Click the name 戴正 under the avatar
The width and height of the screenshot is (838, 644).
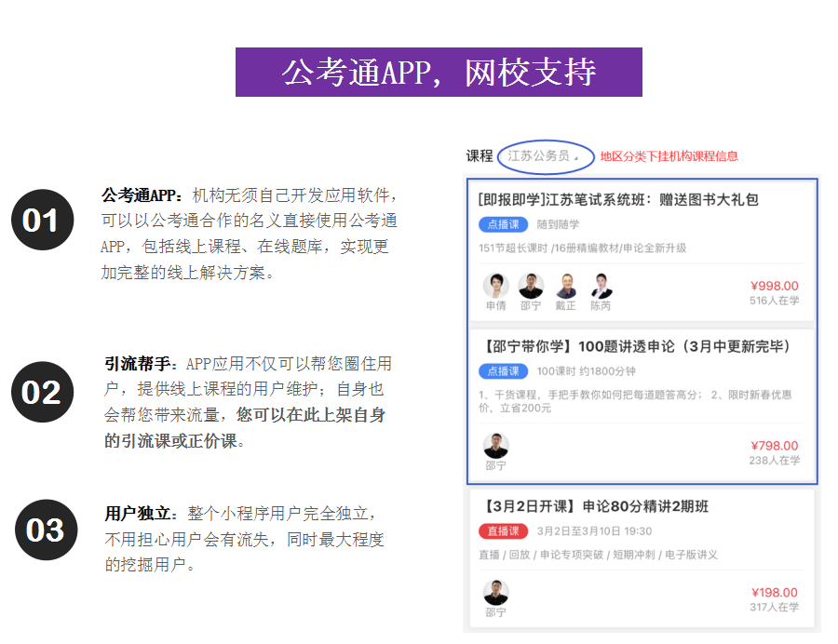(566, 306)
